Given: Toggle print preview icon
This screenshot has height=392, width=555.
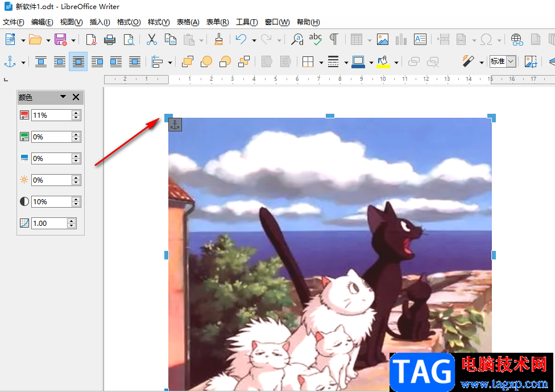Looking at the screenshot, I should 129,40.
